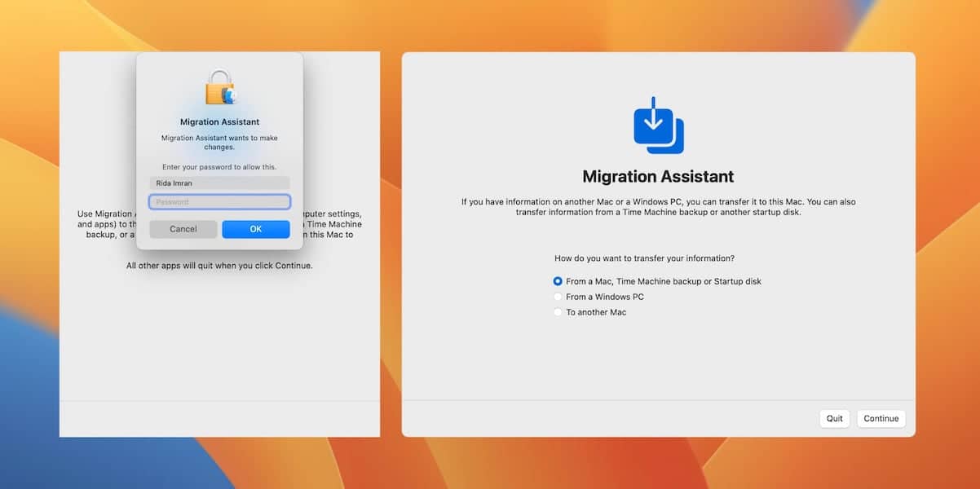
Task: Click the paragraph starting 'If you have information'
Action: [658, 207]
